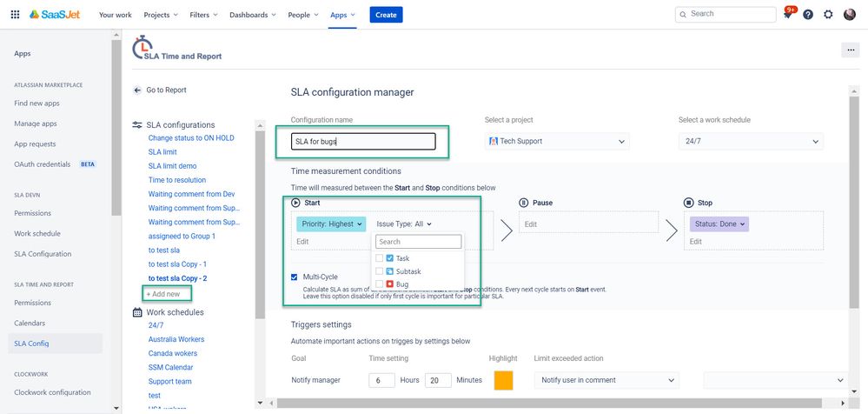The height and width of the screenshot is (414, 868).
Task: Tick the Subtask checkbox
Action: (379, 271)
